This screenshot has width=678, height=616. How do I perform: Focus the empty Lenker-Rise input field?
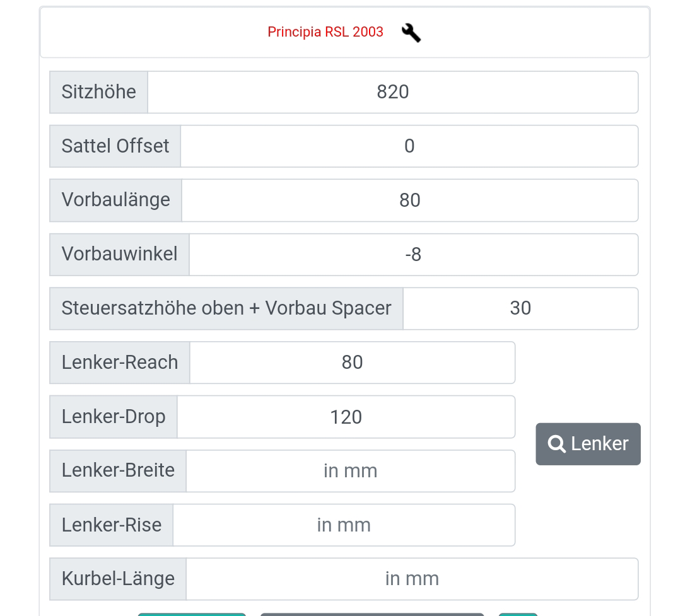(x=344, y=525)
